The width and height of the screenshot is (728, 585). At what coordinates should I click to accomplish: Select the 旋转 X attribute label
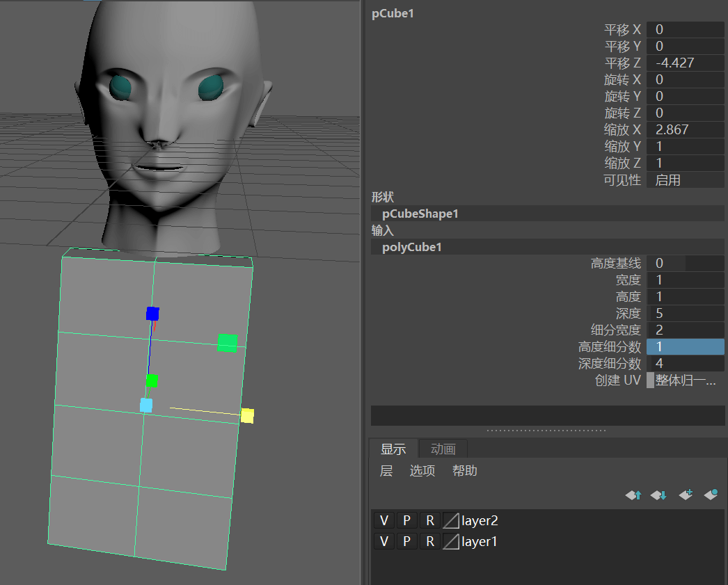[623, 80]
